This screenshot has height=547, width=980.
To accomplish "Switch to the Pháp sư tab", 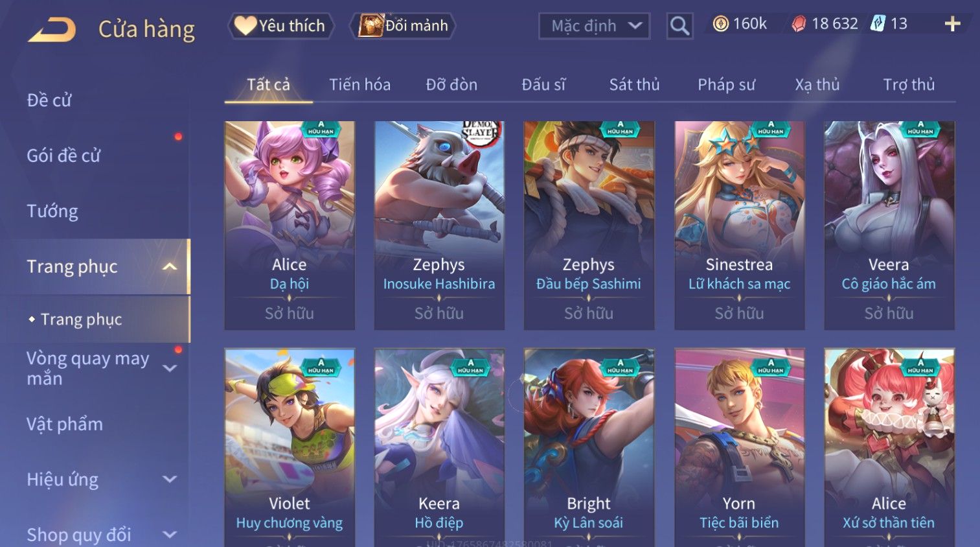I will click(726, 85).
